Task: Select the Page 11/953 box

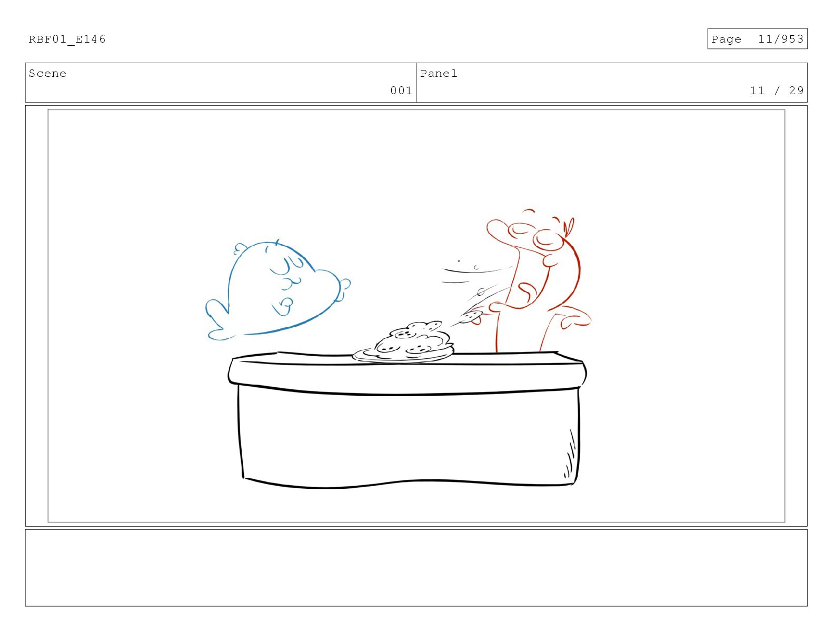Action: click(757, 38)
